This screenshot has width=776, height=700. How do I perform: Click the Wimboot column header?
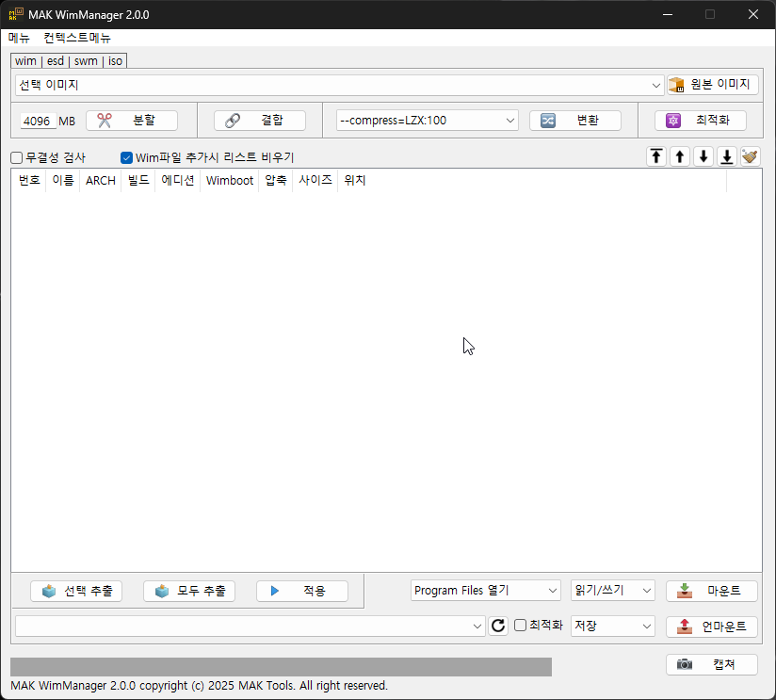pyautogui.click(x=230, y=180)
